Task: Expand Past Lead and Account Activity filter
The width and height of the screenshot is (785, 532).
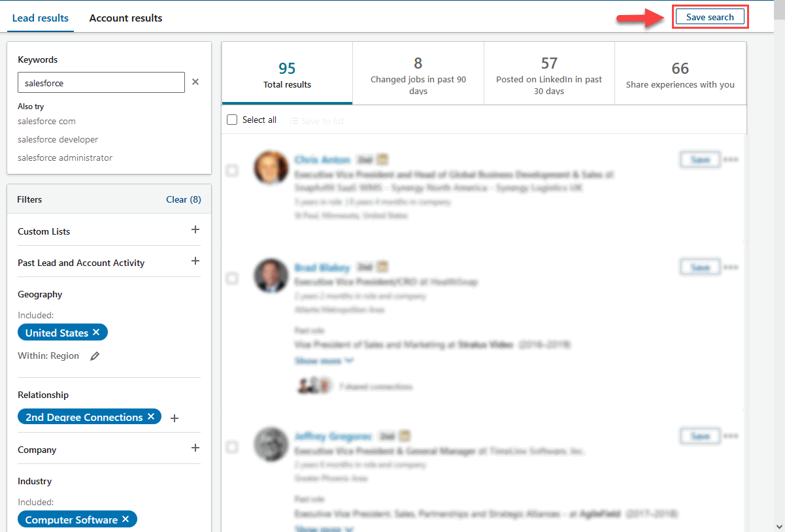Action: coord(195,261)
